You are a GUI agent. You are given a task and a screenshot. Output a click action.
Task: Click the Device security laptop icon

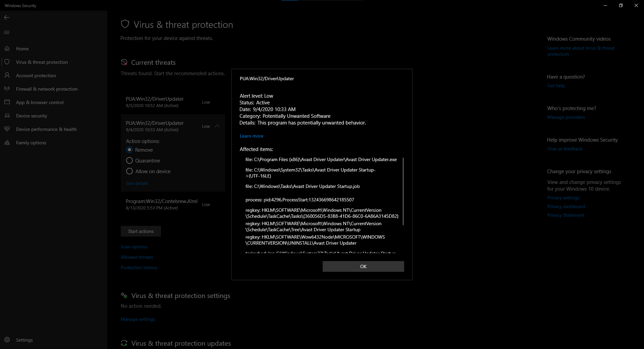click(7, 116)
